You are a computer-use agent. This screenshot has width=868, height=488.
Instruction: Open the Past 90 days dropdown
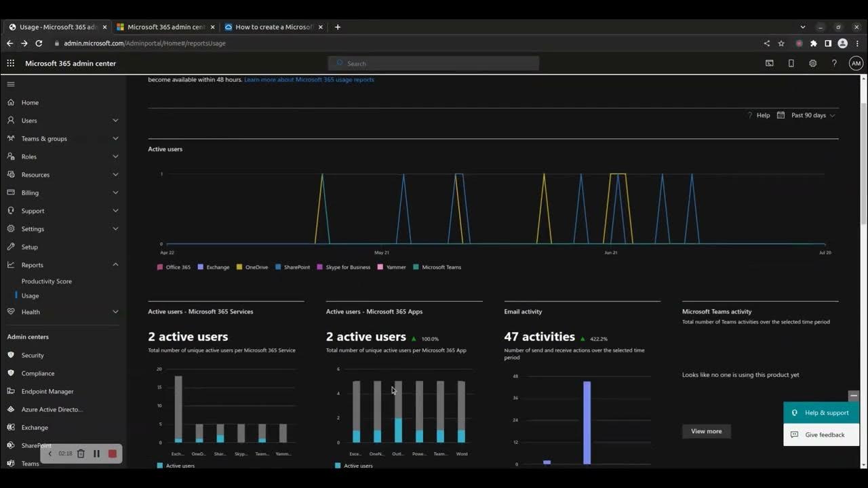click(806, 115)
